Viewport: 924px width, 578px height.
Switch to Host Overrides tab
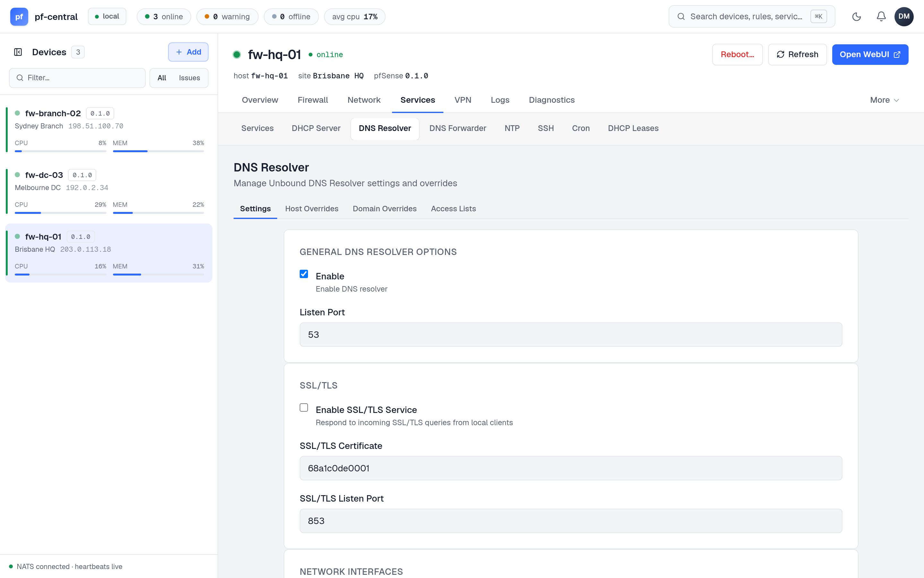pyautogui.click(x=312, y=209)
